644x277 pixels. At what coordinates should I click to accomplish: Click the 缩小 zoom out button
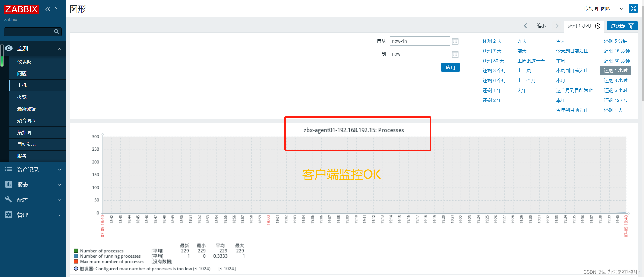click(541, 26)
